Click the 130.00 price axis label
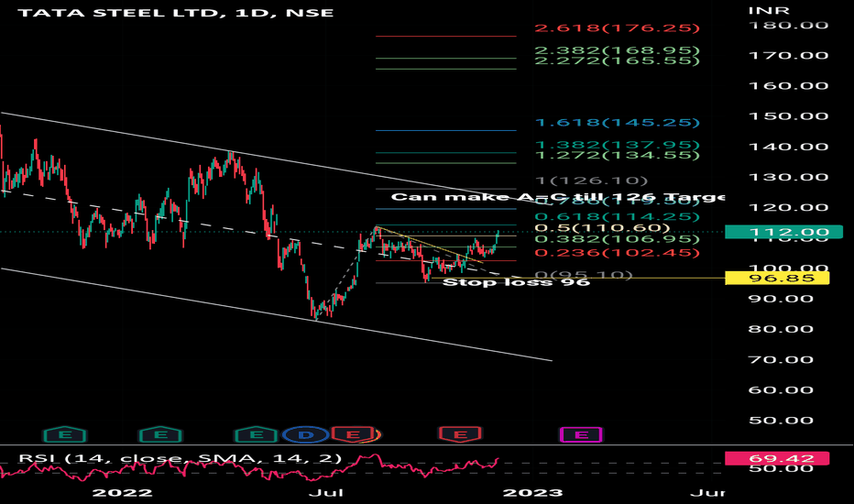Screen dimensions: 854x504 coord(788,177)
